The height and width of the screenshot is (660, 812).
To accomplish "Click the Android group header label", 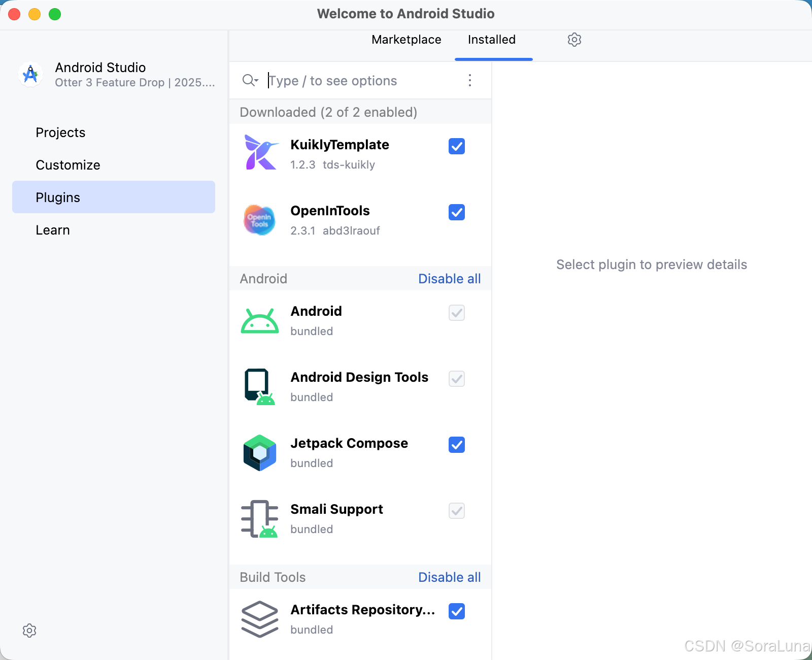I will pos(263,279).
